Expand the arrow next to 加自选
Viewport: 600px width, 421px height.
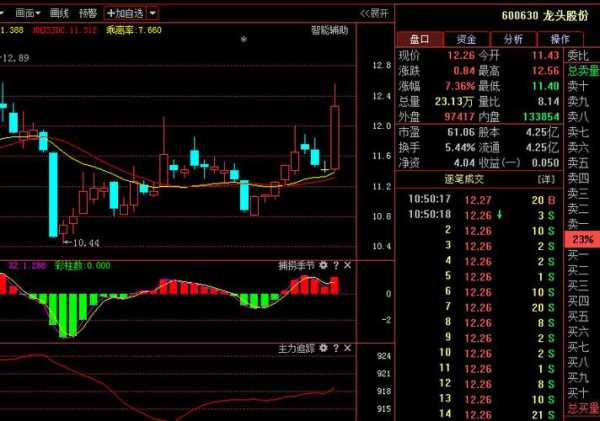(152, 14)
